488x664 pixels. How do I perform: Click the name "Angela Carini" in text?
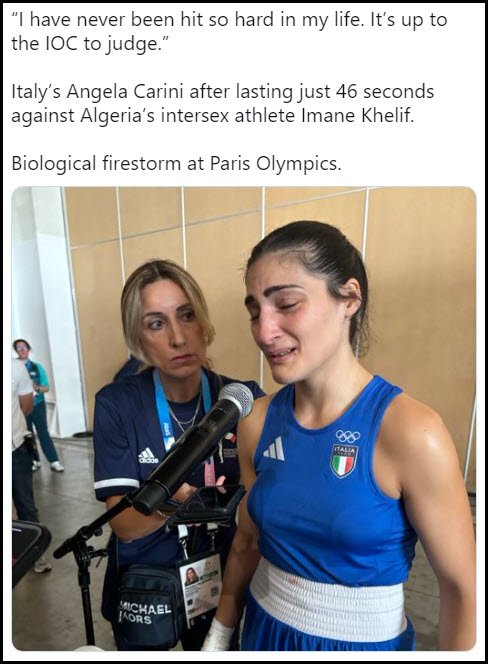[125, 92]
